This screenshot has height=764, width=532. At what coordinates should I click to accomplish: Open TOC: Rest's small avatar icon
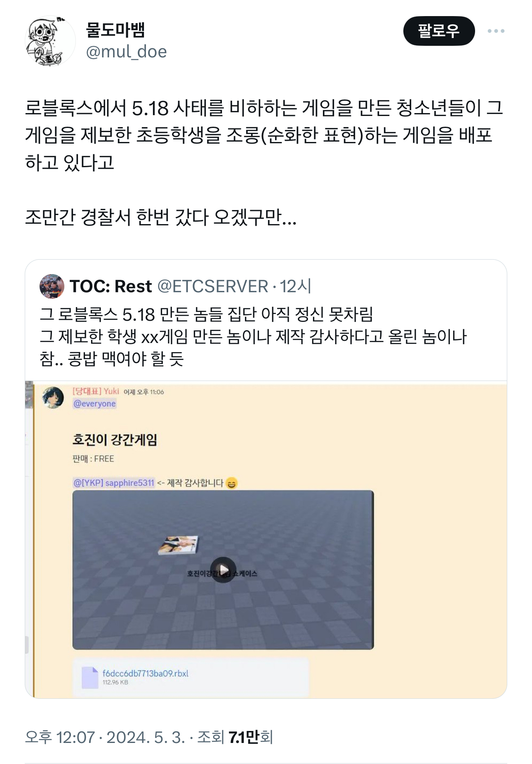click(x=52, y=286)
